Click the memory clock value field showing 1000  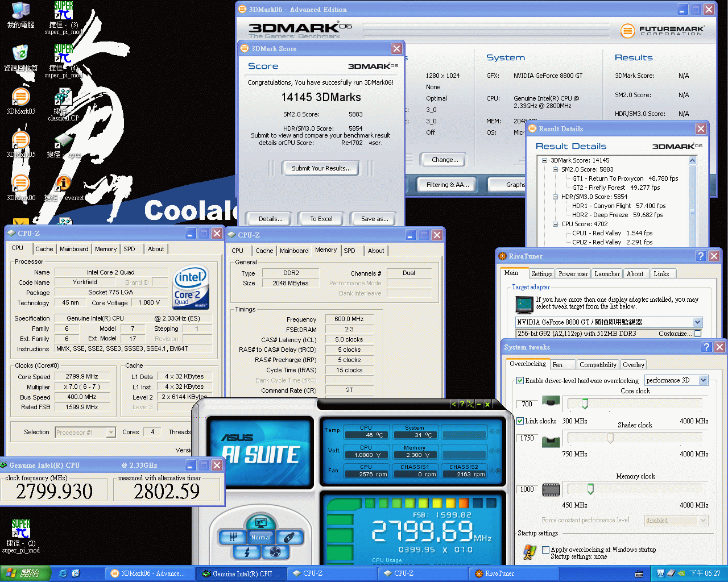point(527,489)
